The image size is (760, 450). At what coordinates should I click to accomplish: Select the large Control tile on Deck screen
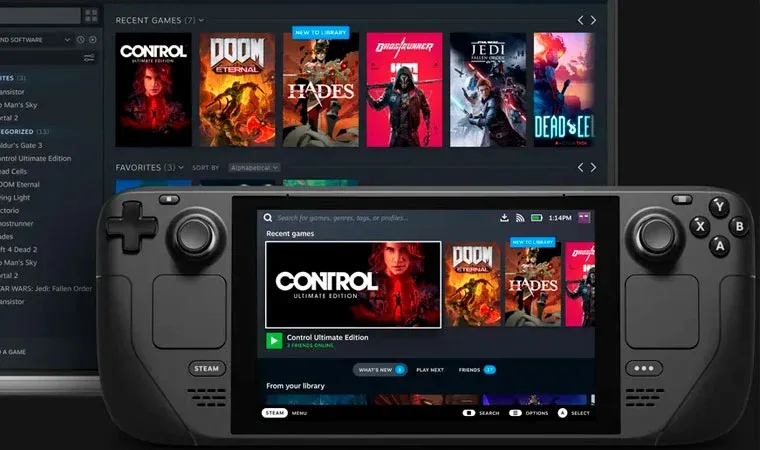click(353, 285)
